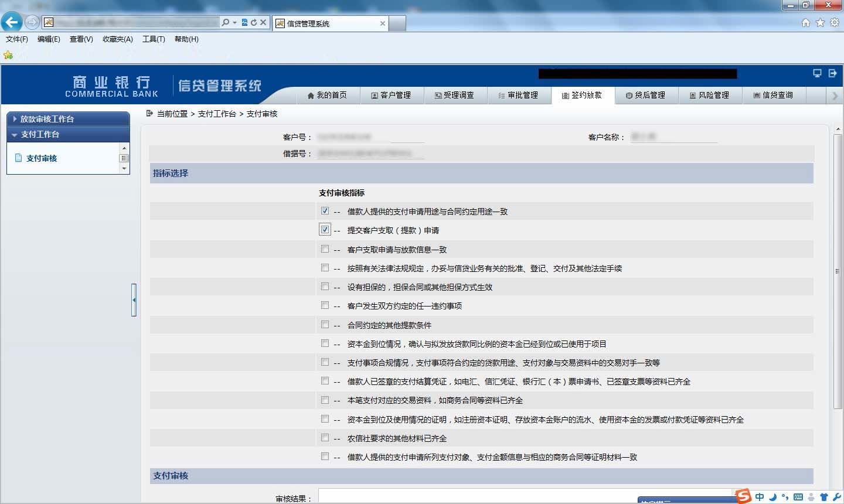This screenshot has height=504, width=844.
Task: Check 客户发生双方约定的任一违约事项
Action: point(325,305)
